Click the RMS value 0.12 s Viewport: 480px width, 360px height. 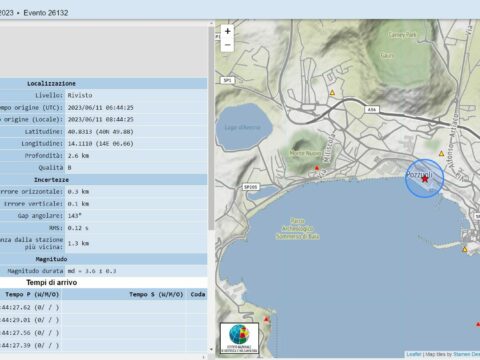click(78, 228)
